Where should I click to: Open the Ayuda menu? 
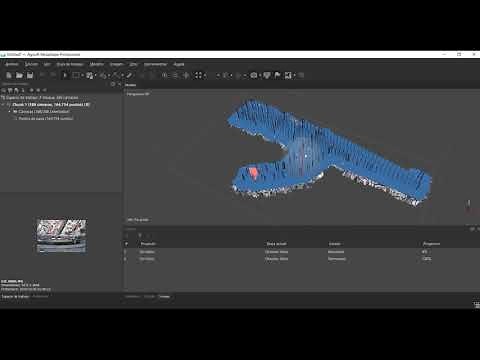tap(179, 64)
